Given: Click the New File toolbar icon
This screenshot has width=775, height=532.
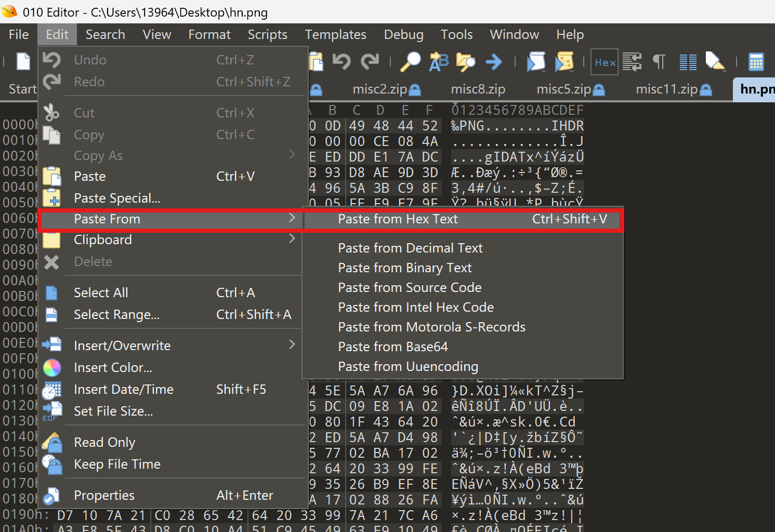Looking at the screenshot, I should pyautogui.click(x=23, y=62).
